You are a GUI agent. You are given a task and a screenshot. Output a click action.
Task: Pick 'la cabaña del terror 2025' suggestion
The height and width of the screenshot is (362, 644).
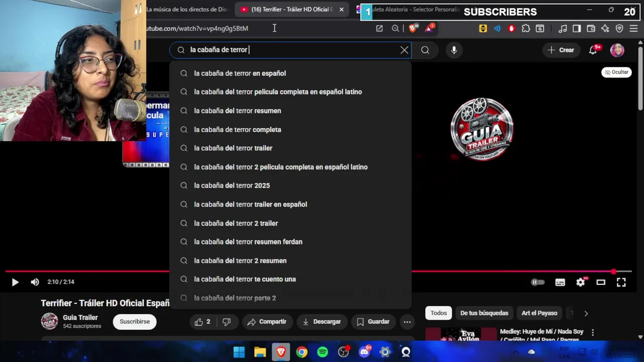[290, 186]
